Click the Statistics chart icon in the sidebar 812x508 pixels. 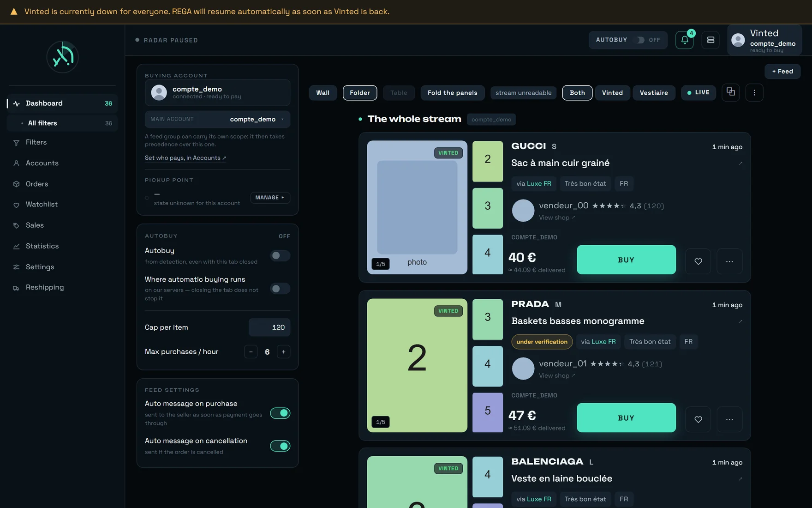[16, 246]
